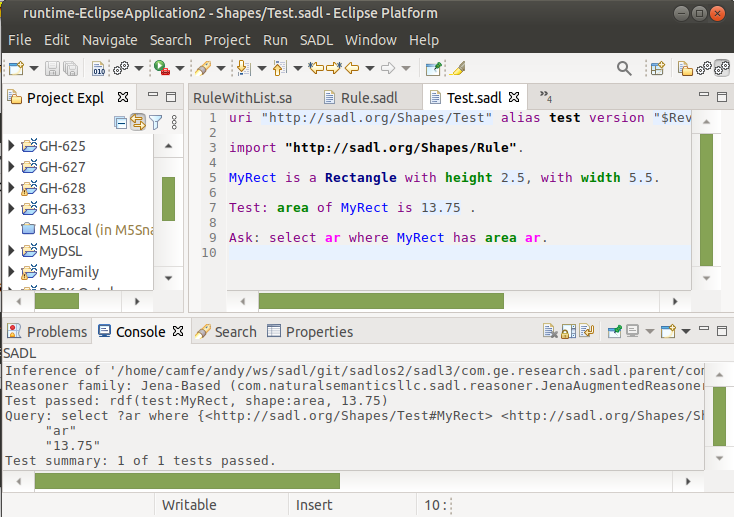Open the flashlight search dropdown arrow
The width and height of the screenshot is (734, 517).
(x=221, y=68)
